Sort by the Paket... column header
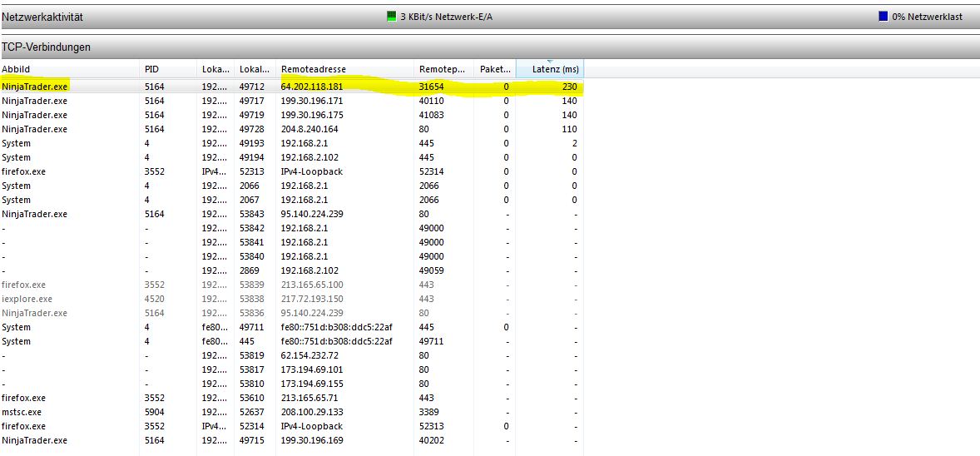Image resolution: width=980 pixels, height=456 pixels. [x=494, y=69]
